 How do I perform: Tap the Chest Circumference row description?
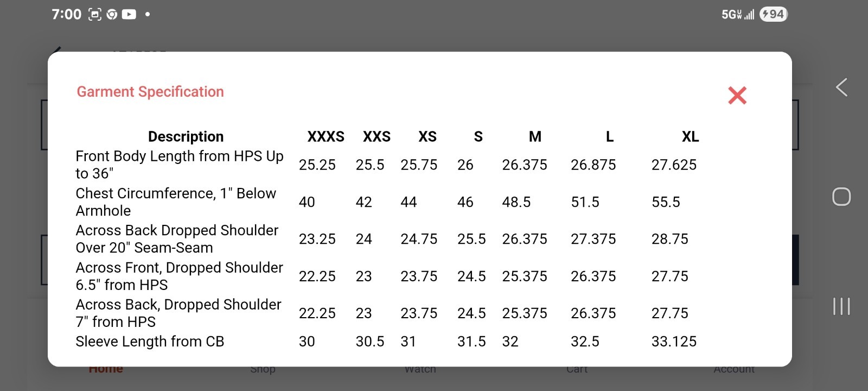(x=176, y=202)
